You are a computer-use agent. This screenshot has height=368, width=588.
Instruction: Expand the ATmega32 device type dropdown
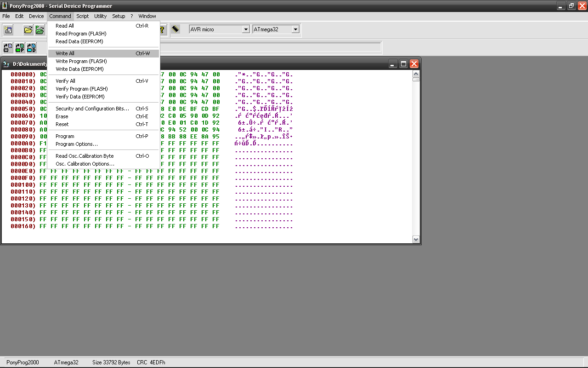pos(295,29)
